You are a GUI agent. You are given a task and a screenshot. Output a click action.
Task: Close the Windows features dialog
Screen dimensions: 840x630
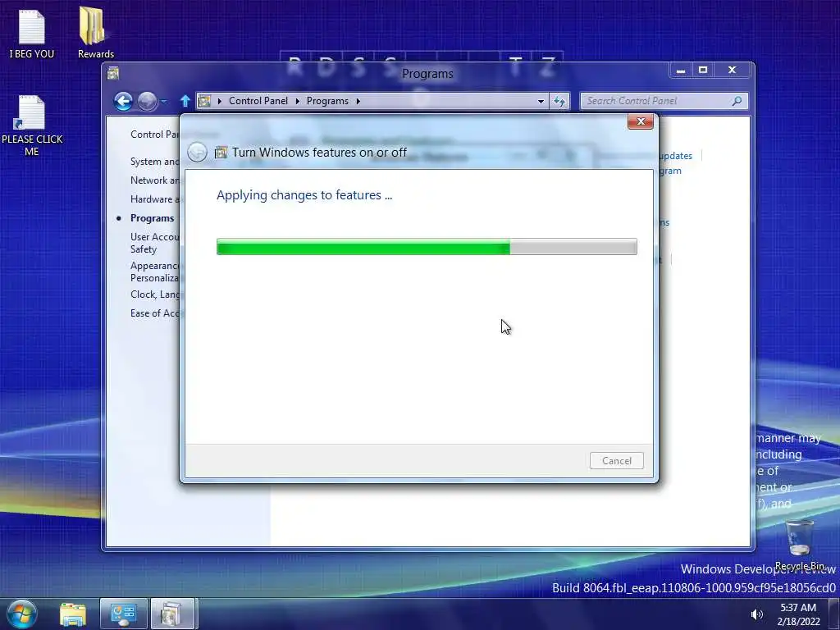point(640,121)
